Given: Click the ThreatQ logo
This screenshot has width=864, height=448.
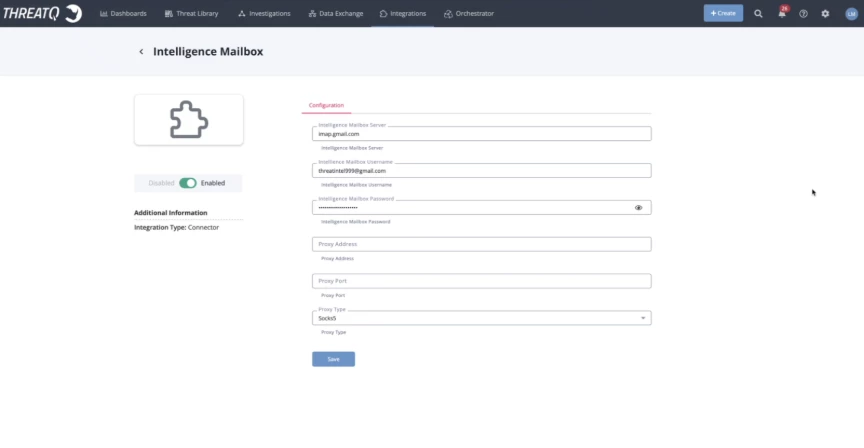Looking at the screenshot, I should (42, 13).
